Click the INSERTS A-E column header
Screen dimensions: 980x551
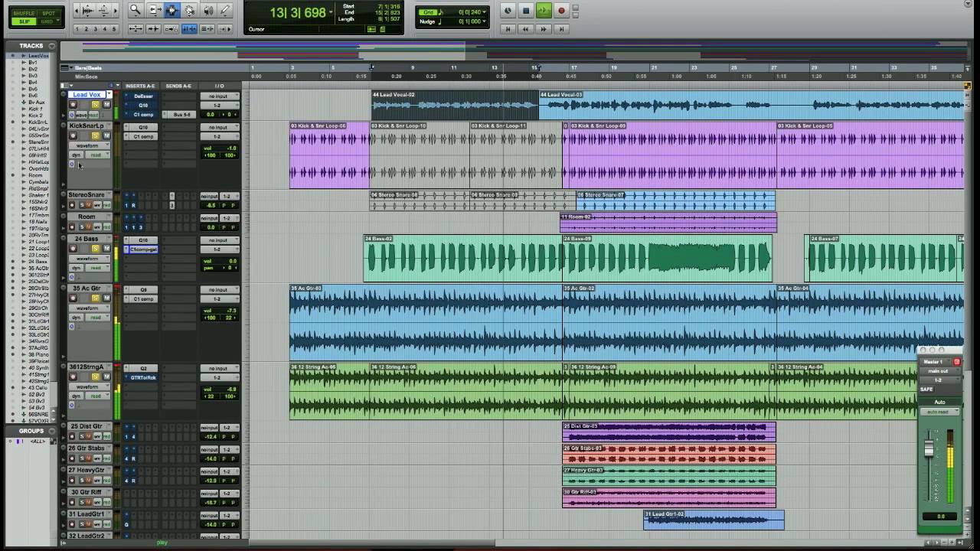tap(140, 86)
